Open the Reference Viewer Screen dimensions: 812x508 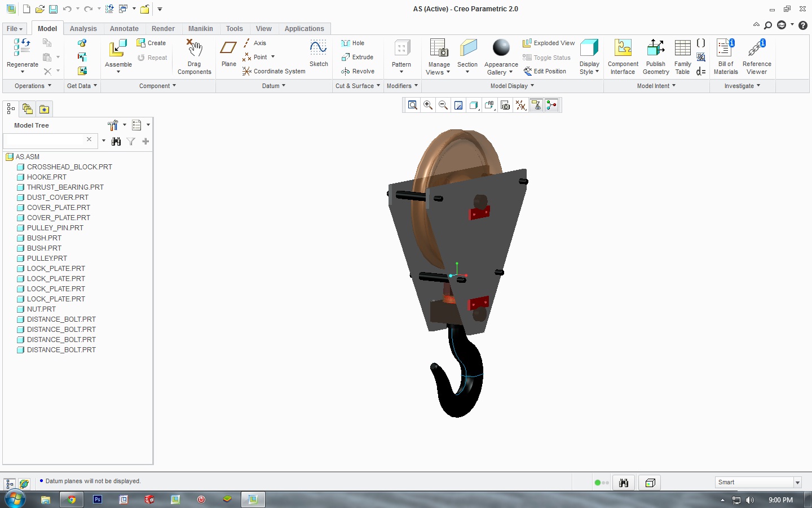[756, 50]
